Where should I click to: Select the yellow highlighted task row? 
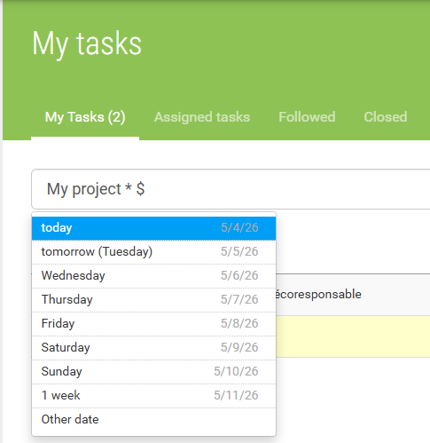353,337
